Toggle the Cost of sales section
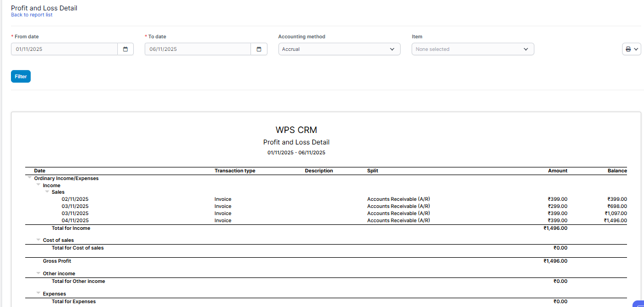644x307 pixels. 38,240
